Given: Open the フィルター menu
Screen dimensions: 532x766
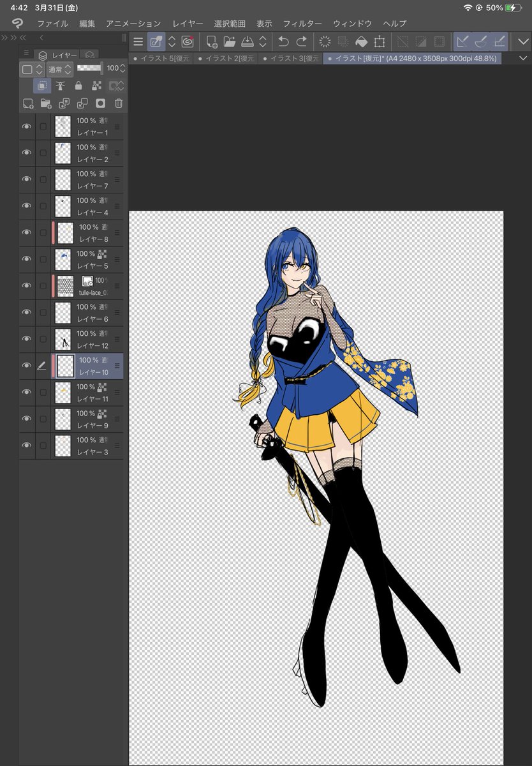Looking at the screenshot, I should [302, 24].
